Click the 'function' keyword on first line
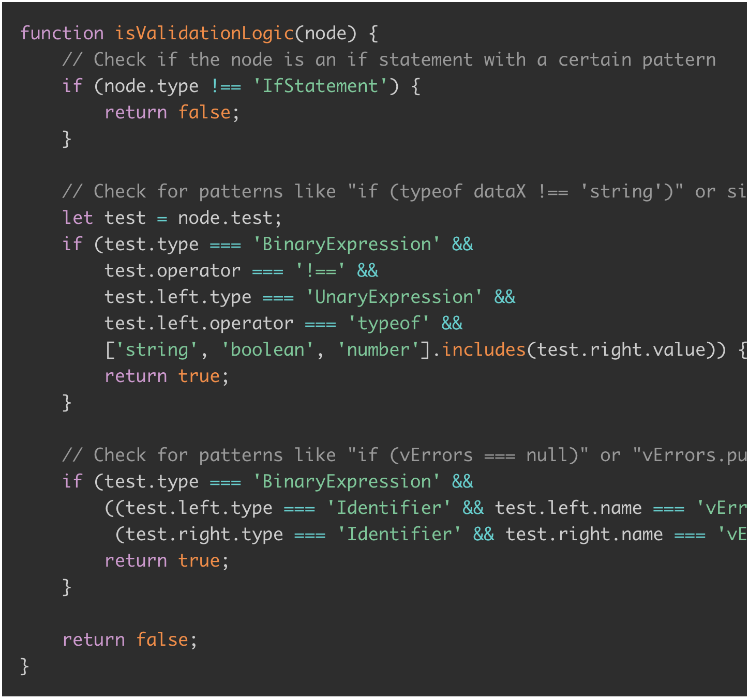The height and width of the screenshot is (700, 749). click(x=62, y=34)
